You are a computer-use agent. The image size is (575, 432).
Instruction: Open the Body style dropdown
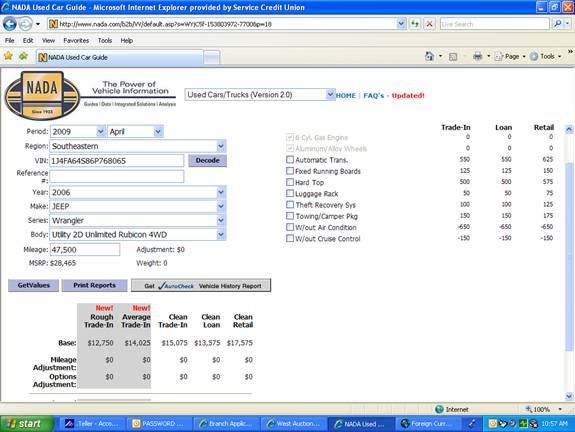click(x=221, y=234)
